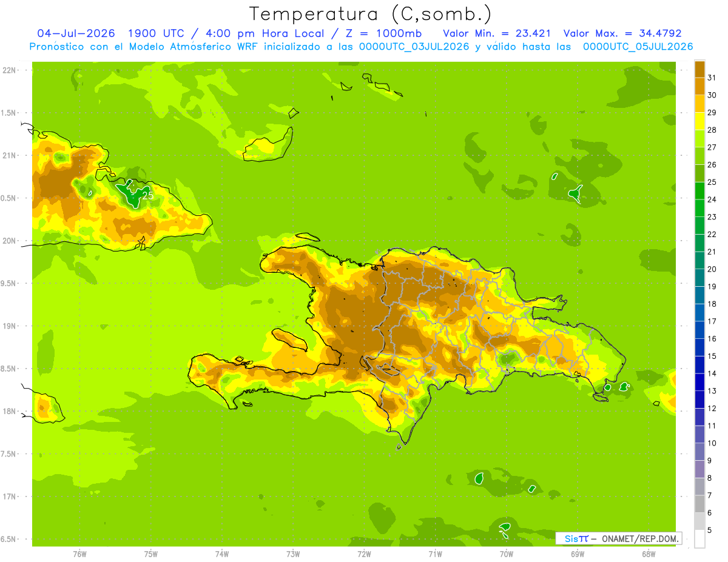Click yellow legend swatch between 28 and 29
Screen dimensions: 728x562
point(699,121)
